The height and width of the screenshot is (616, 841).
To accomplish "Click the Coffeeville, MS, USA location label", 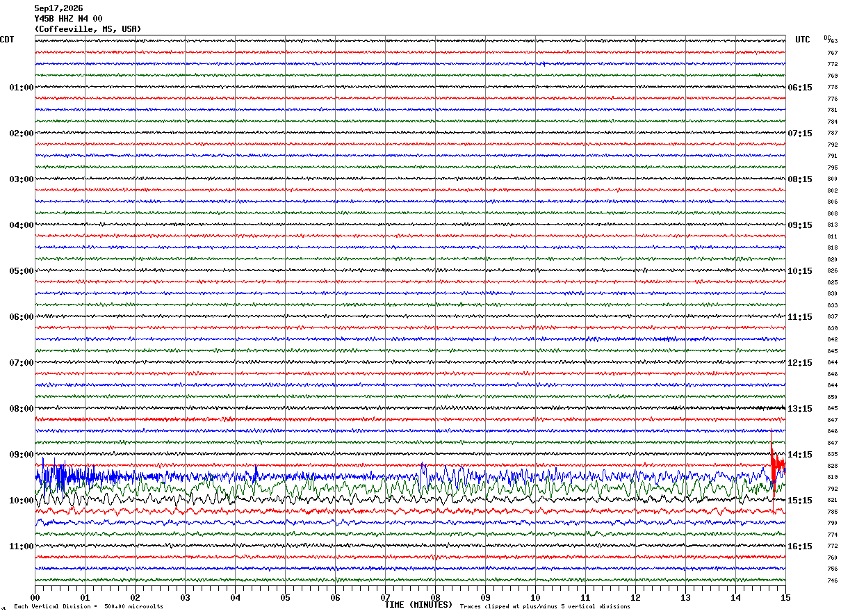I will [x=88, y=29].
